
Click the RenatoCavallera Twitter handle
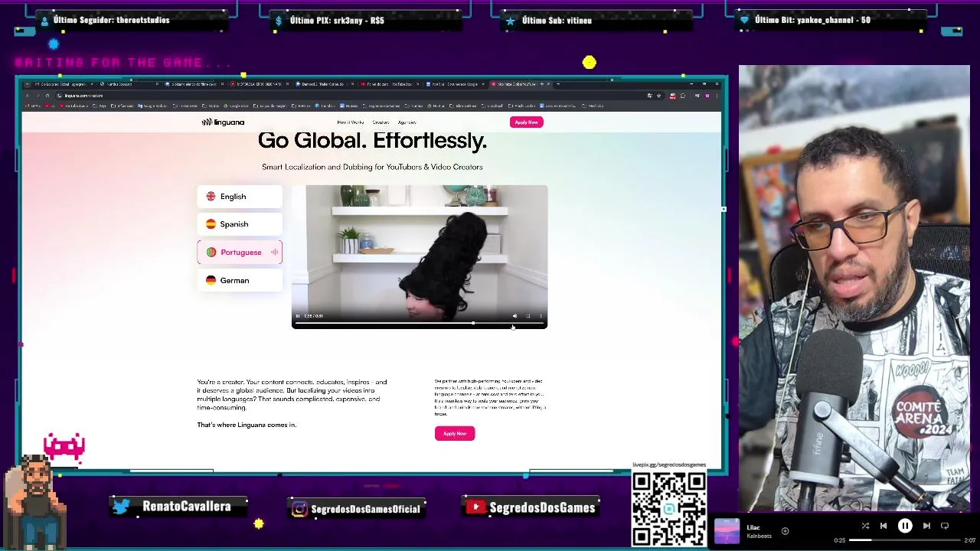pos(187,507)
